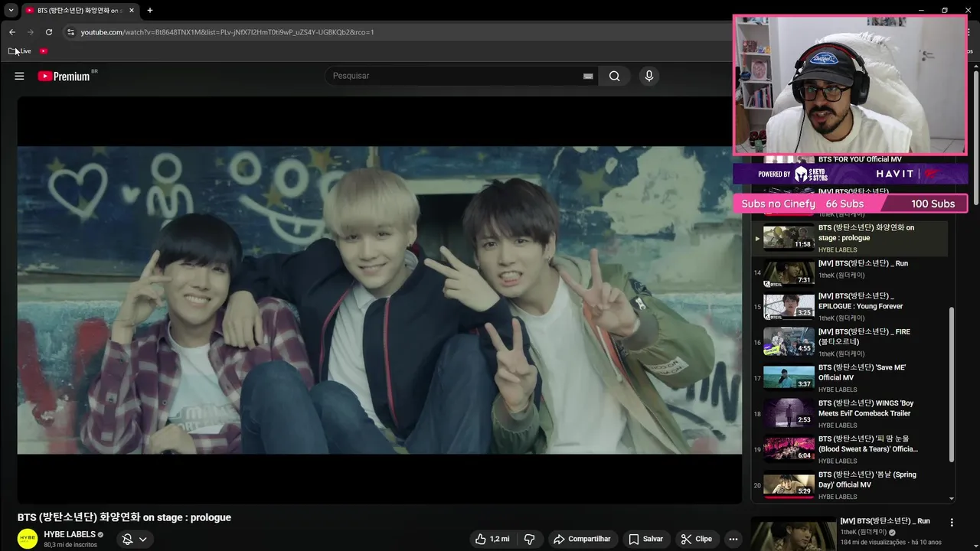980x551 pixels.
Task: Save video with Salvar button
Action: point(645,539)
